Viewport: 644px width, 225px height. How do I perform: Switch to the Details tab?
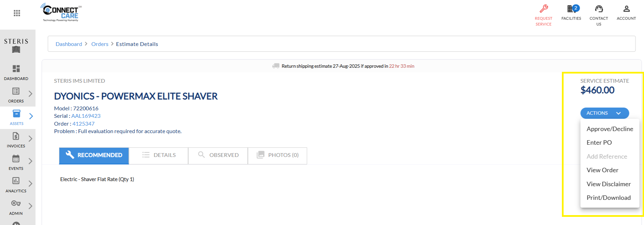point(158,155)
